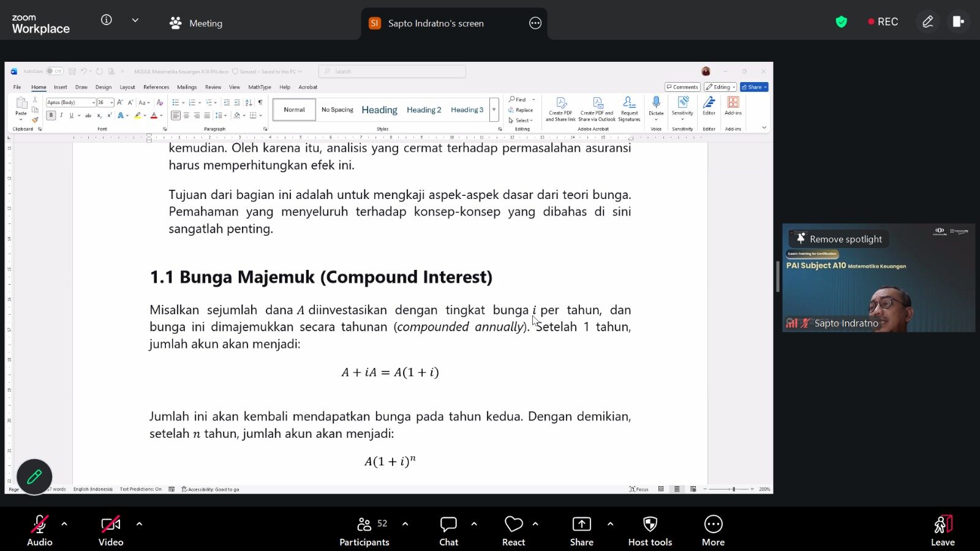Viewport: 980px width, 551px height.
Task: Click the Sensitivity icon
Action: [682, 102]
